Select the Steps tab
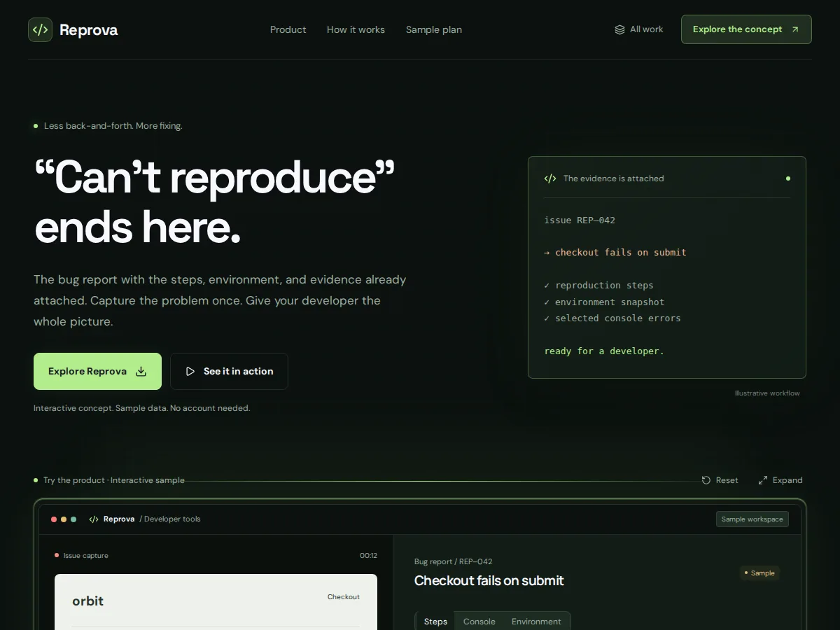The height and width of the screenshot is (630, 840). coord(435,622)
